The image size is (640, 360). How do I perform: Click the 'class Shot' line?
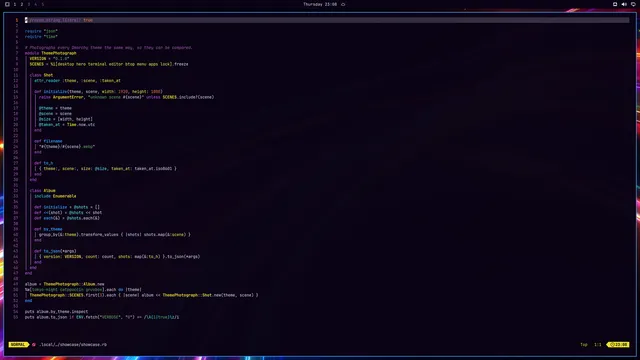41,75
